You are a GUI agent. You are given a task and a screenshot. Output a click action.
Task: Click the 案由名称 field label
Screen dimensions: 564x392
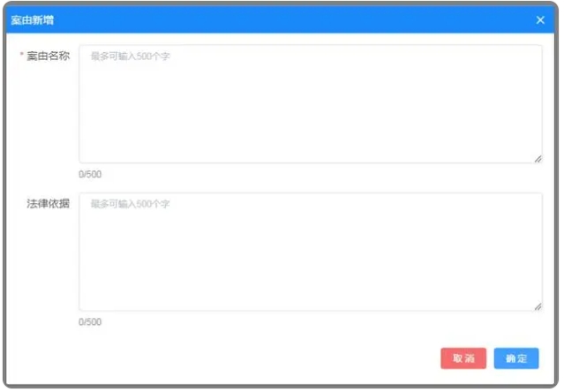tap(49, 56)
